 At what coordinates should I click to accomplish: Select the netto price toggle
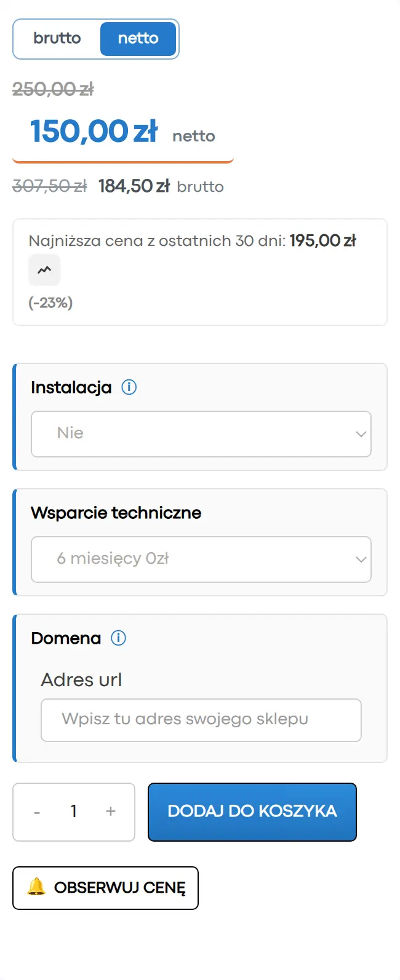138,39
